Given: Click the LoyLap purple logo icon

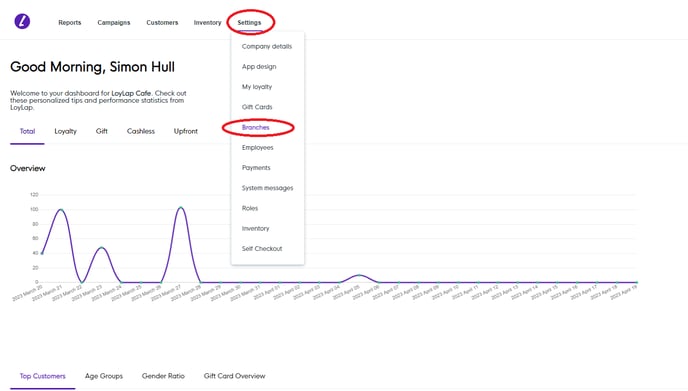Looking at the screenshot, I should pyautogui.click(x=22, y=21).
